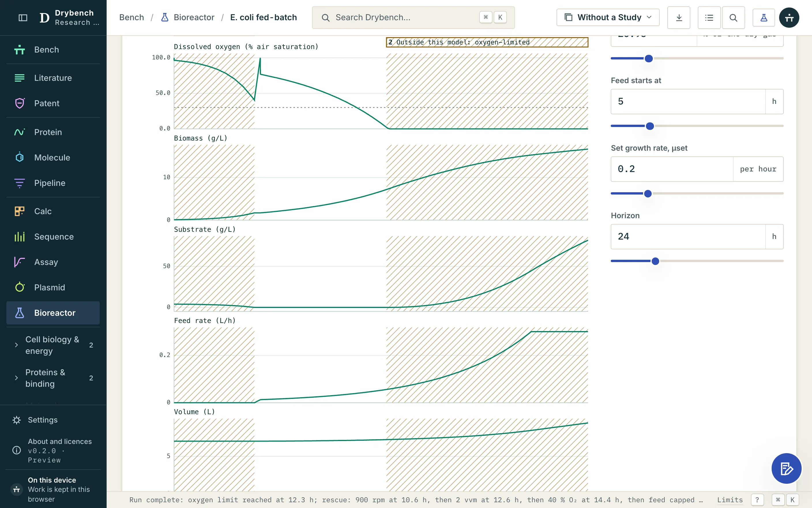Click the floating notes edit button
812x508 pixels.
(x=786, y=468)
